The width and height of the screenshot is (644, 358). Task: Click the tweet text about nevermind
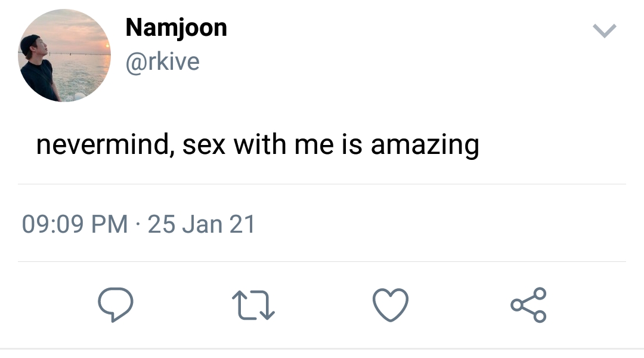(x=257, y=144)
